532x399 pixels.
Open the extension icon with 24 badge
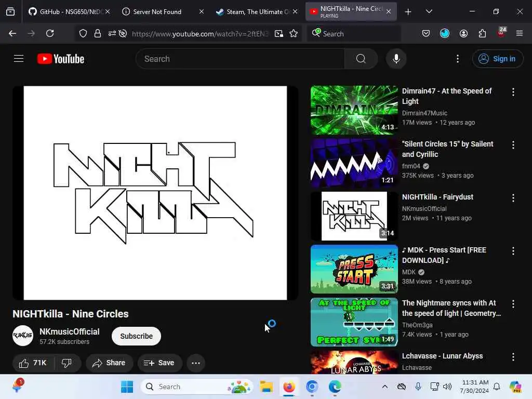pos(501,33)
